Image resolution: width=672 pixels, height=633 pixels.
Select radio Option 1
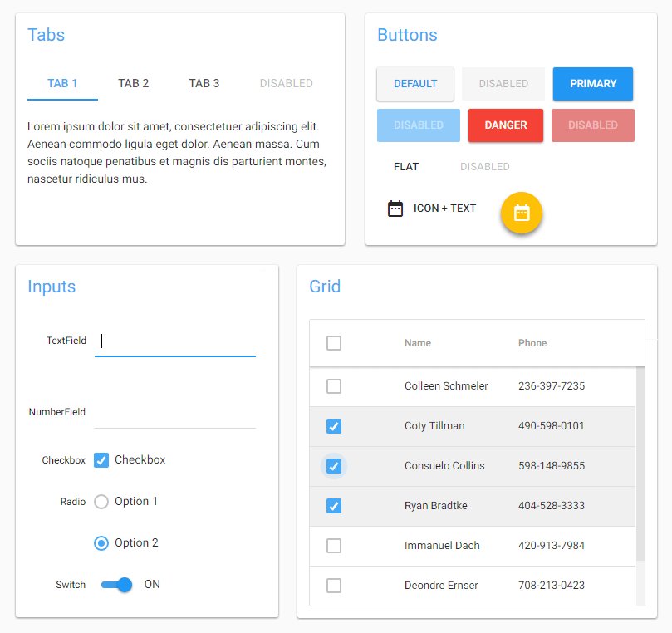pos(101,502)
